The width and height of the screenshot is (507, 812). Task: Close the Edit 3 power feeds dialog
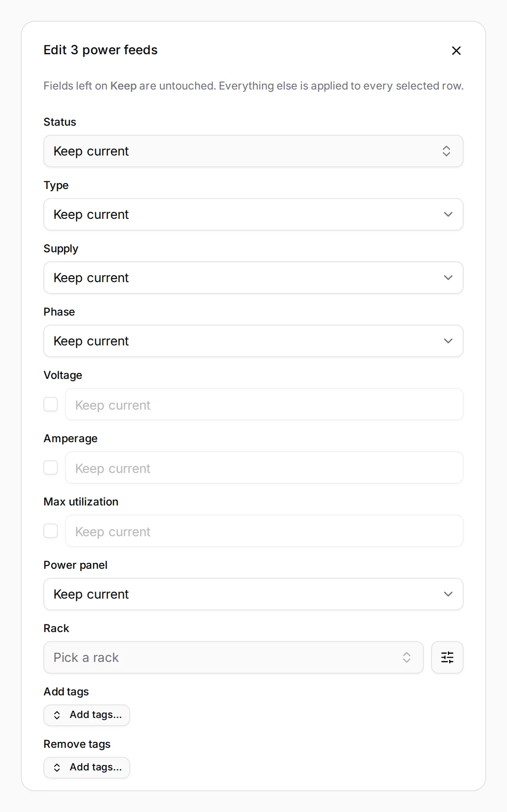pyautogui.click(x=456, y=51)
